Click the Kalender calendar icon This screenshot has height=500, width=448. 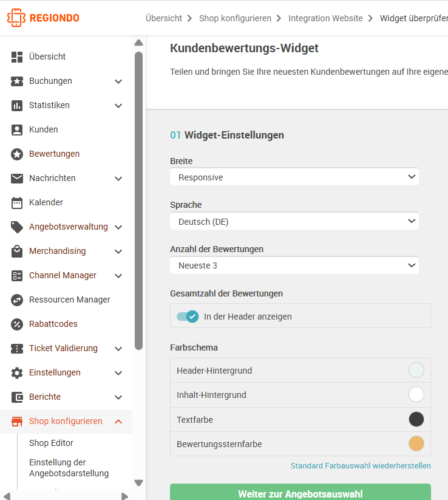(x=17, y=202)
